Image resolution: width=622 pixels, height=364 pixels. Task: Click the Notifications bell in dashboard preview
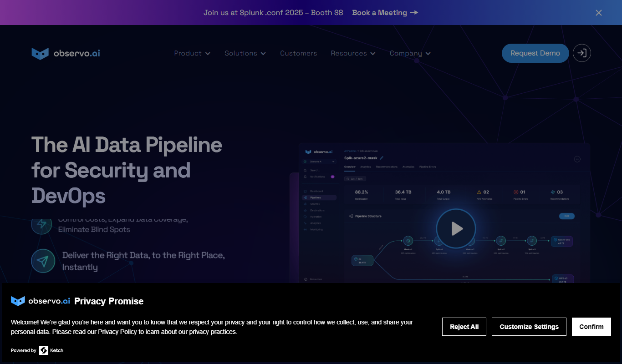(305, 177)
